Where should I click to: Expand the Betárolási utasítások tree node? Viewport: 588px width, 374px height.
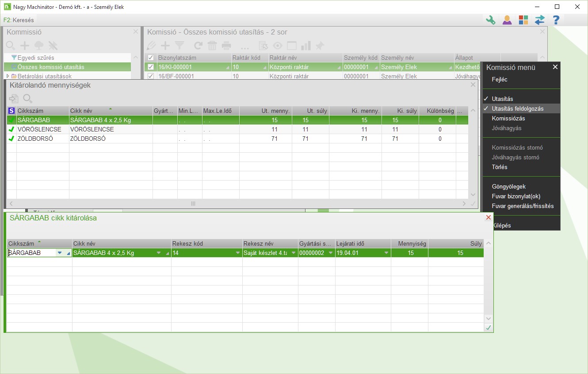(x=8, y=76)
